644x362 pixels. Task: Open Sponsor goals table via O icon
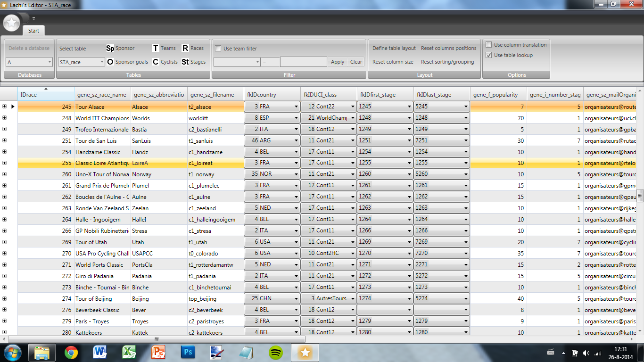coord(110,62)
